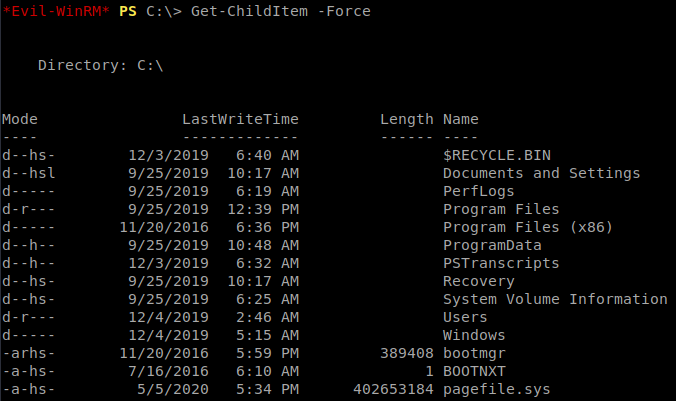Click the pagefile.sys file name

coord(497,389)
